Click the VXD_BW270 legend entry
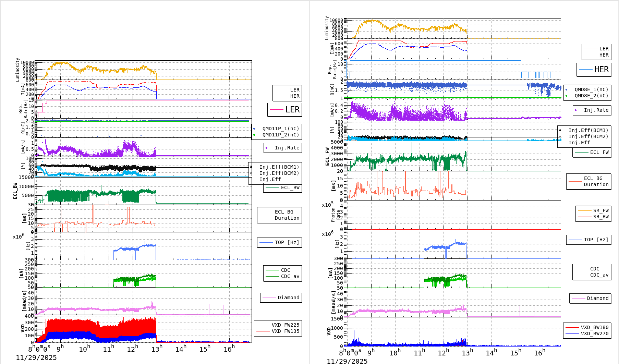The image size is (619, 364). click(x=594, y=333)
